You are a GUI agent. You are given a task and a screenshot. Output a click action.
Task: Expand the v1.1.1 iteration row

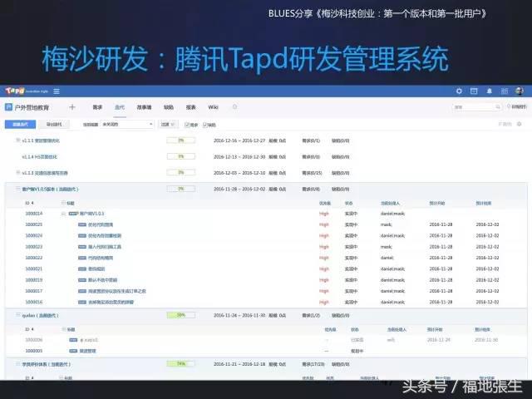point(17,140)
